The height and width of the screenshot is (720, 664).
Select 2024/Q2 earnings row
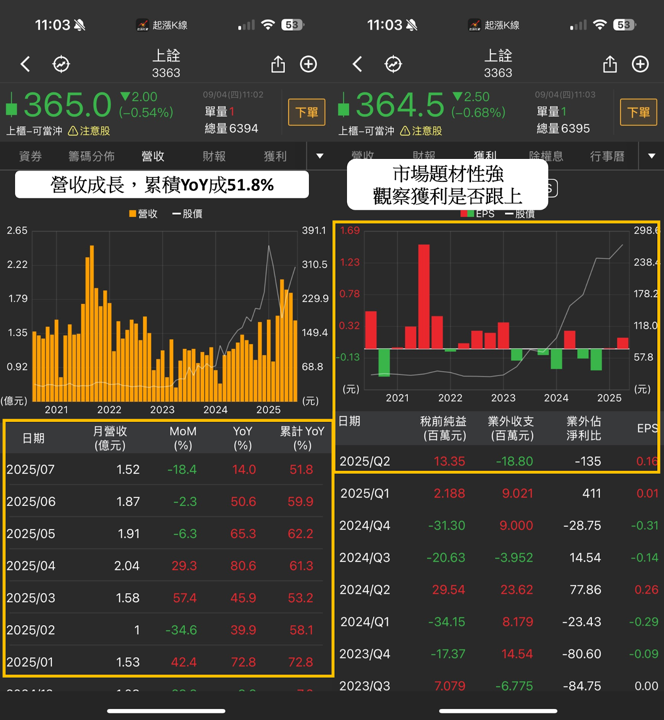499,590
